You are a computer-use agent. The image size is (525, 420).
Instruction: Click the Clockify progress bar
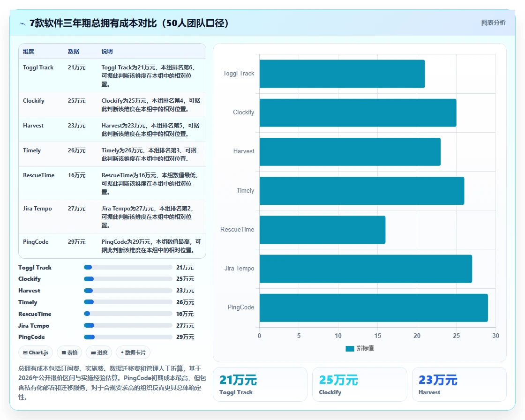tap(128, 278)
